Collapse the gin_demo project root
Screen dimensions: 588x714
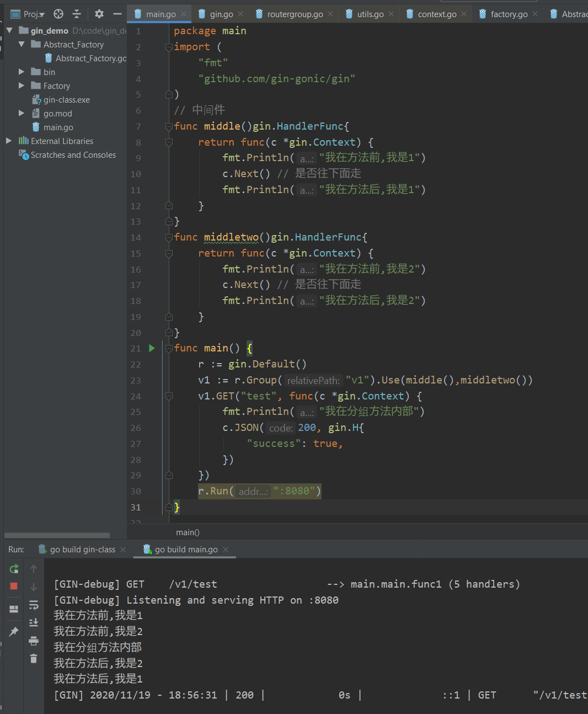(x=9, y=30)
